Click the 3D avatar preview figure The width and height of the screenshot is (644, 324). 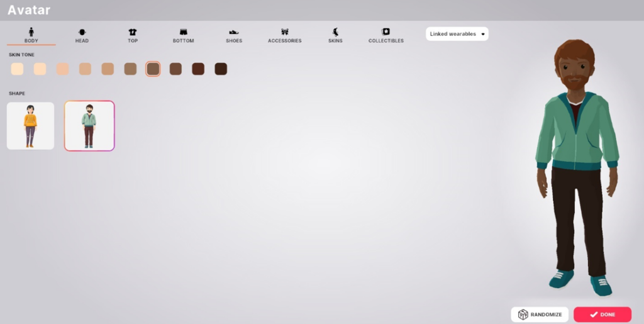point(577,167)
